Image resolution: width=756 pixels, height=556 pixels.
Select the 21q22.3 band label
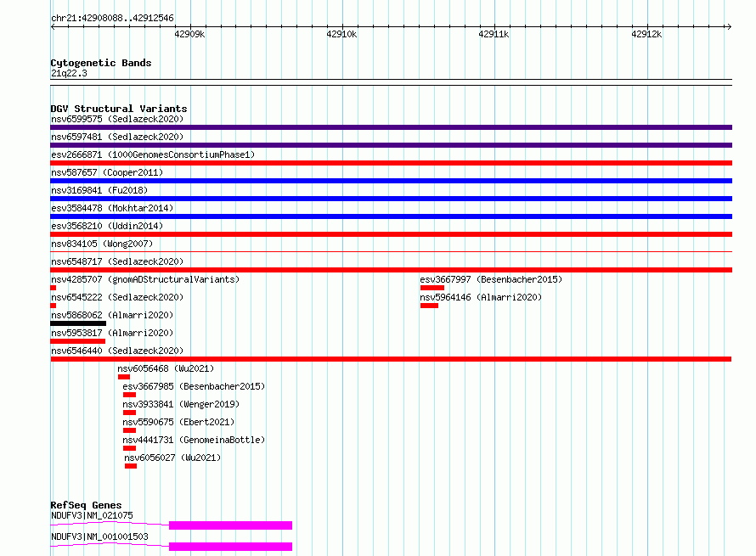click(x=69, y=73)
